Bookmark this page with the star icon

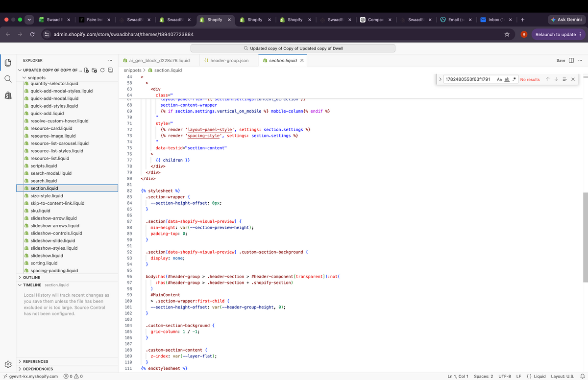coord(507,34)
